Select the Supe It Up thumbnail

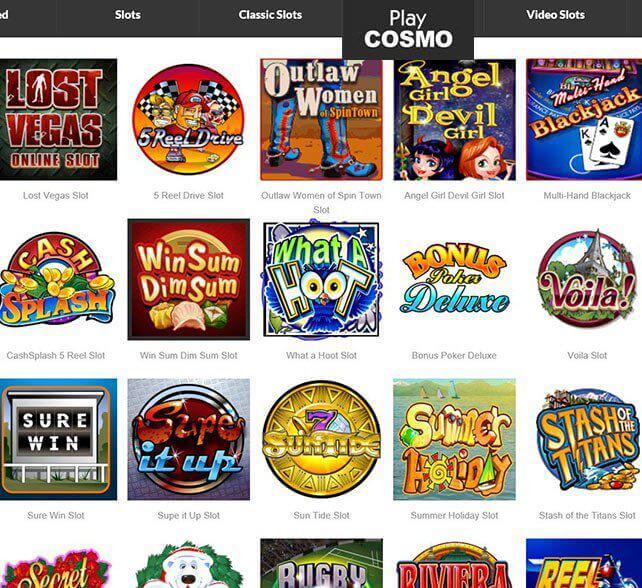189,439
